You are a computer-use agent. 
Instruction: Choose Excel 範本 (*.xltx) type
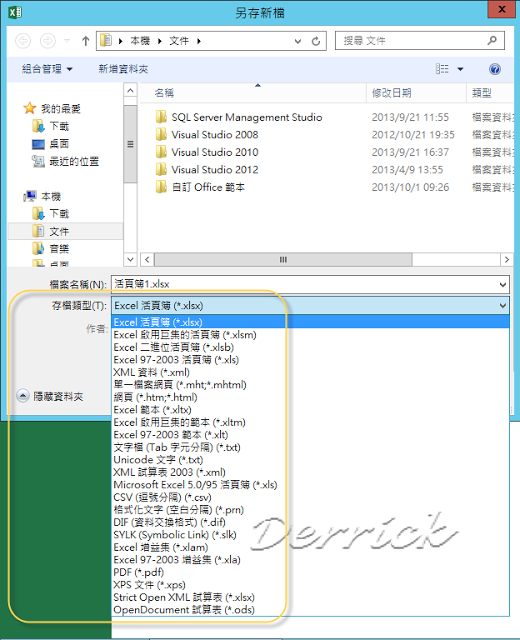click(x=311, y=410)
